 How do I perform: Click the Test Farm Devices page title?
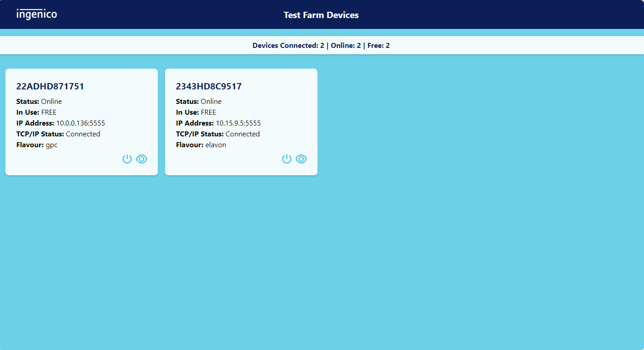click(321, 15)
